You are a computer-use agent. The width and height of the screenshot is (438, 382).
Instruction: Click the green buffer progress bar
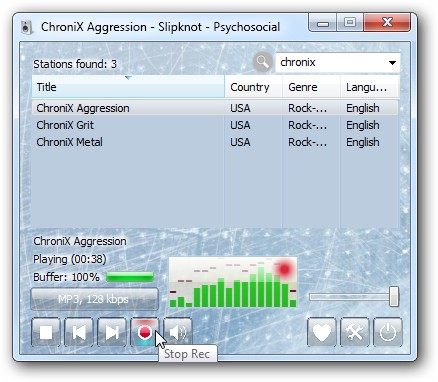coord(130,277)
